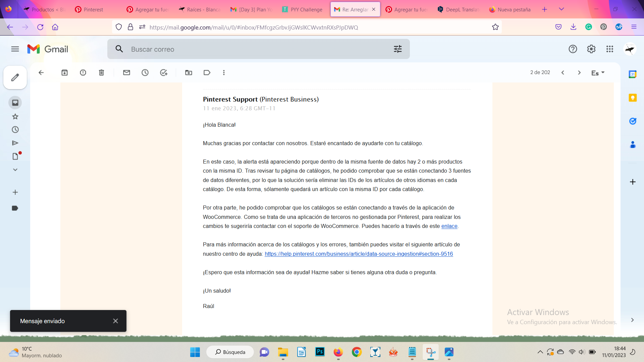Click the Buscar correo search field
Image resolution: width=644 pixels, height=362 pixels.
tap(258, 49)
